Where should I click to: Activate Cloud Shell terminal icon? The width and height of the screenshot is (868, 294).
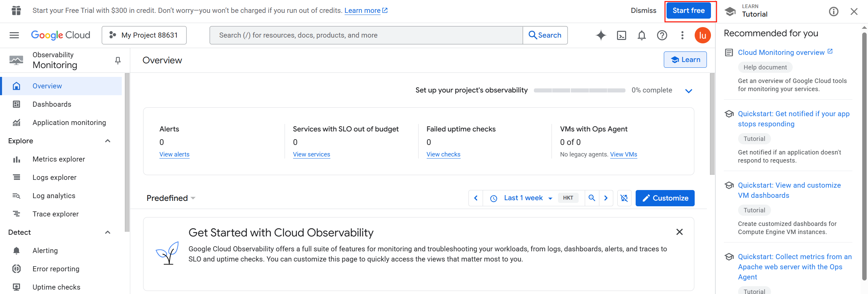621,35
